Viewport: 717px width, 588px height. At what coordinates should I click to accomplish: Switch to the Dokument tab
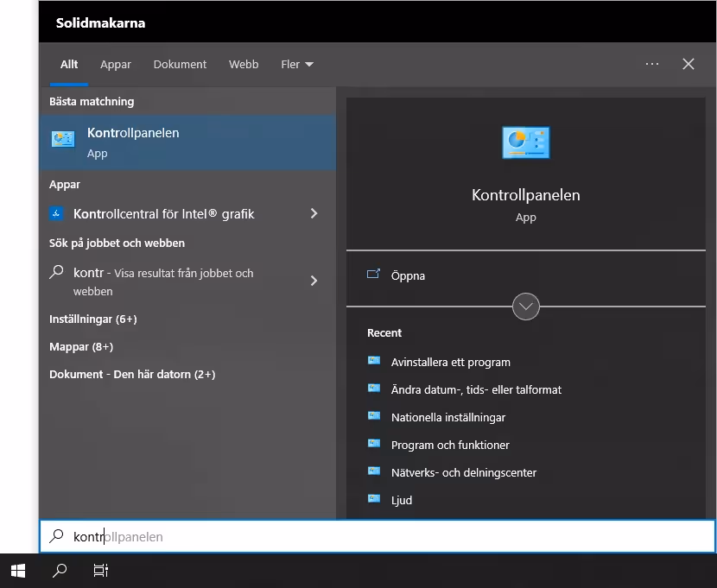click(180, 65)
